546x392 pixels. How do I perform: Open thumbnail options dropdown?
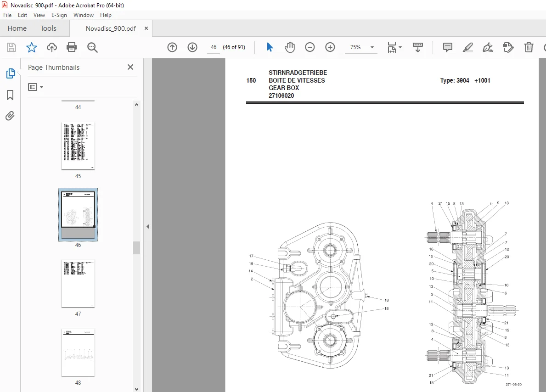(x=35, y=87)
